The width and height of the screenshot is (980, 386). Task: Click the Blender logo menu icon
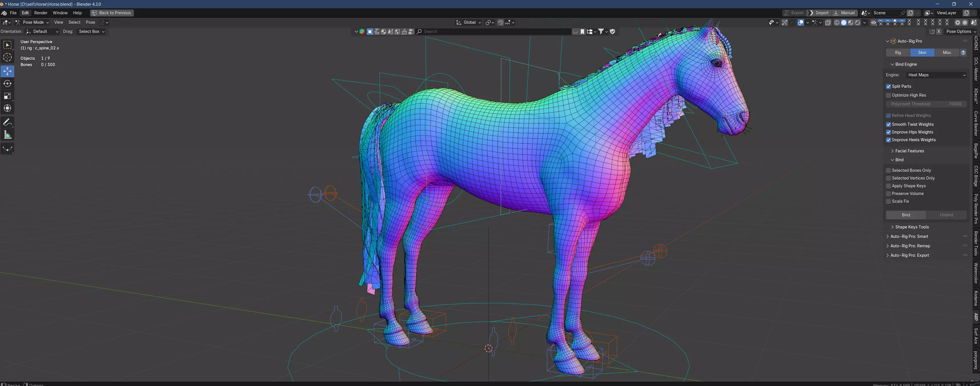coord(4,13)
